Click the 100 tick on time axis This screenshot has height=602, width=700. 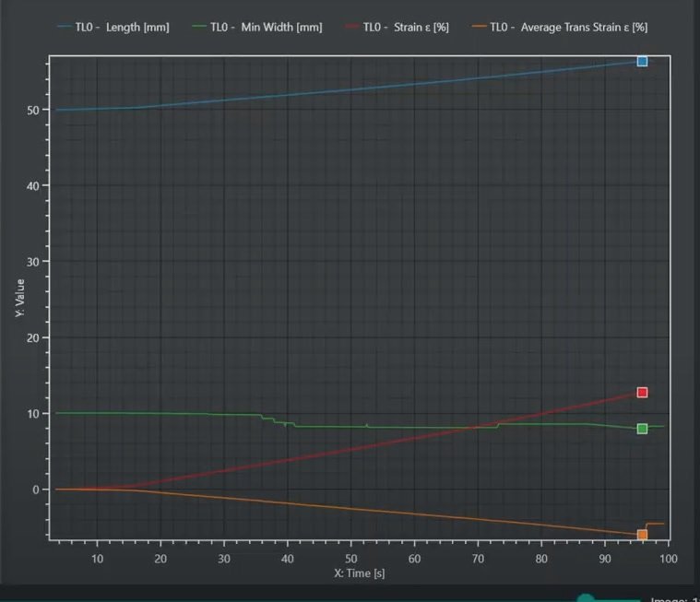[x=668, y=559]
